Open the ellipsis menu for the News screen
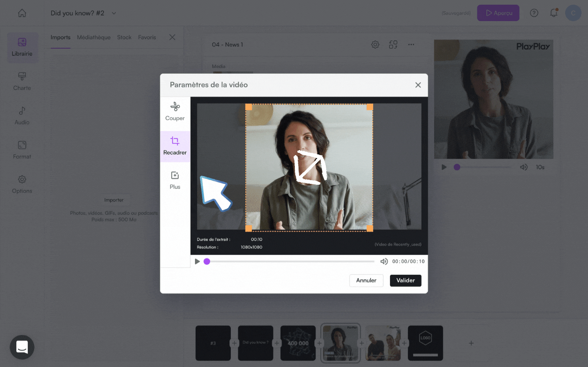Image resolution: width=588 pixels, height=367 pixels. point(411,44)
